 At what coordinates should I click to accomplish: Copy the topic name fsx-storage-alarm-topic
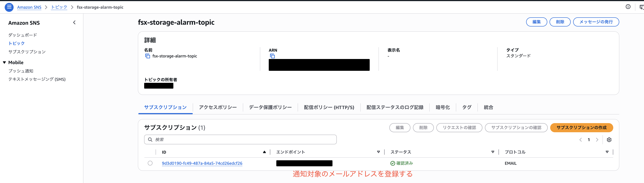pos(148,56)
